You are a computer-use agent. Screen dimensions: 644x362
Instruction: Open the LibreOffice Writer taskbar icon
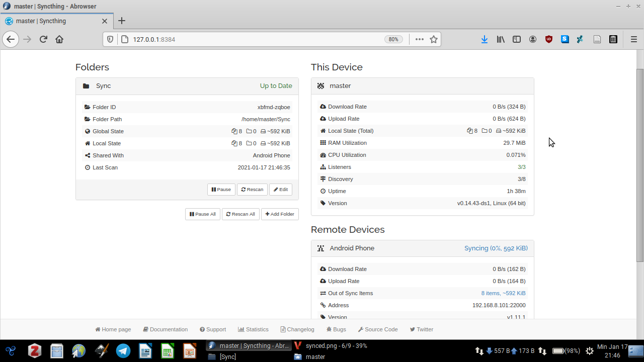tap(145, 350)
